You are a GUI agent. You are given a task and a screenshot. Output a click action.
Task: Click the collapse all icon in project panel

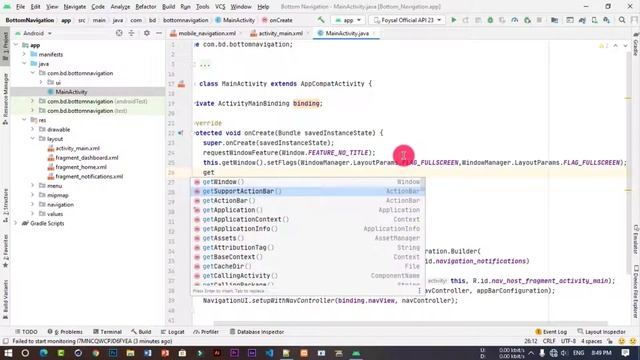tap(131, 33)
